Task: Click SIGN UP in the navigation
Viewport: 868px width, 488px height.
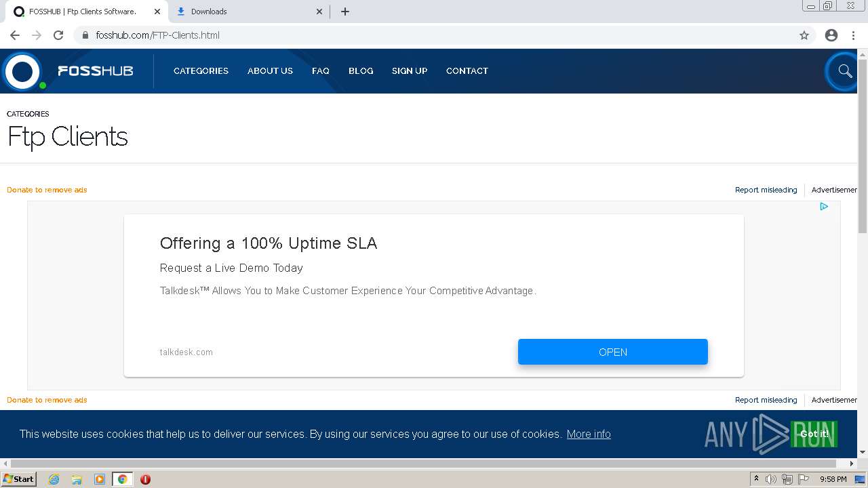Action: (410, 70)
